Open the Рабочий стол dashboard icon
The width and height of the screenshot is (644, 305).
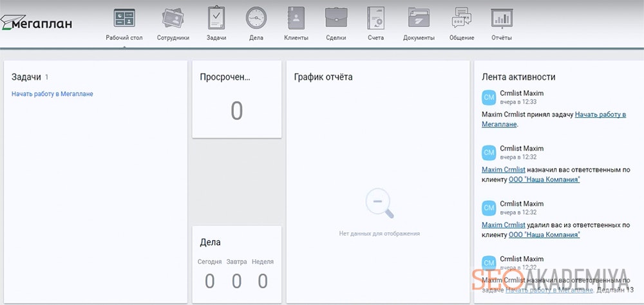[x=124, y=18]
